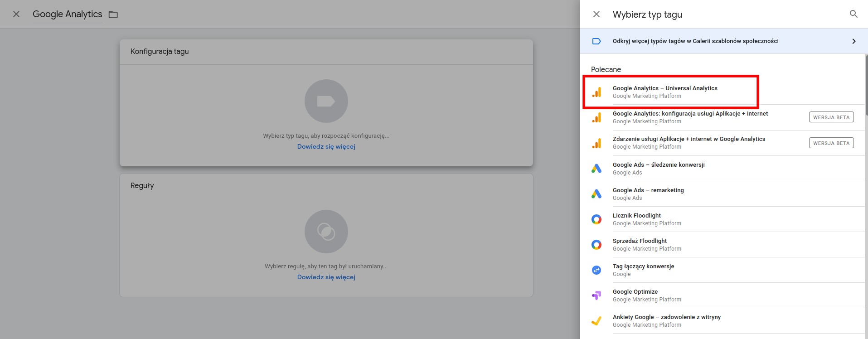The width and height of the screenshot is (868, 339).
Task: Open Dowiedz się więcej under Reguły
Action: pos(326,277)
